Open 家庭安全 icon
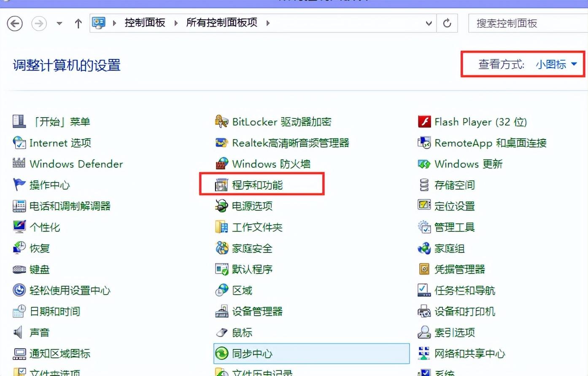Viewport: 588px width, 376px height. 221,248
